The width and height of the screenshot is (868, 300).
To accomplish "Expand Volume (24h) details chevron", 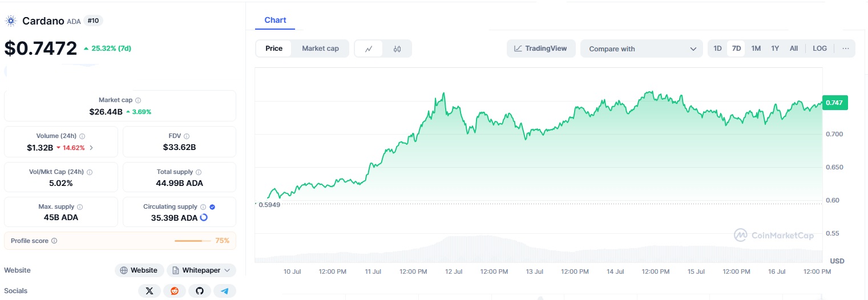I will click(x=91, y=148).
